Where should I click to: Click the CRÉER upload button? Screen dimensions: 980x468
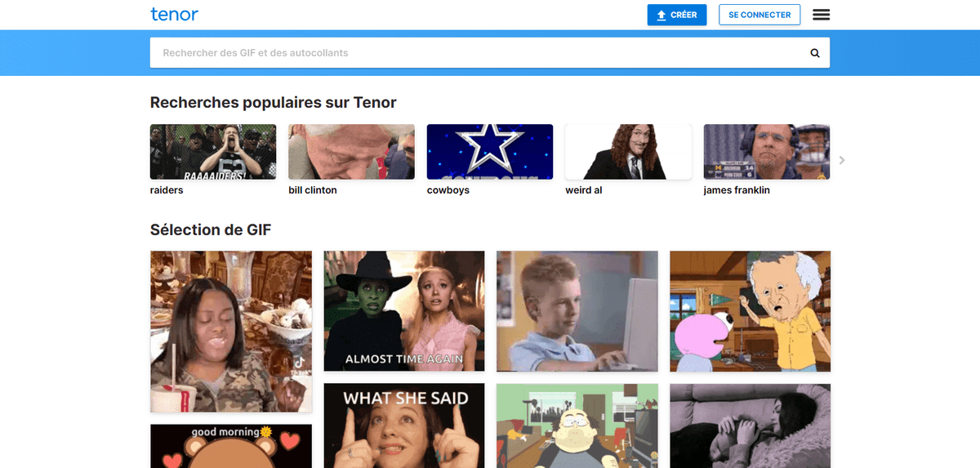point(677,15)
